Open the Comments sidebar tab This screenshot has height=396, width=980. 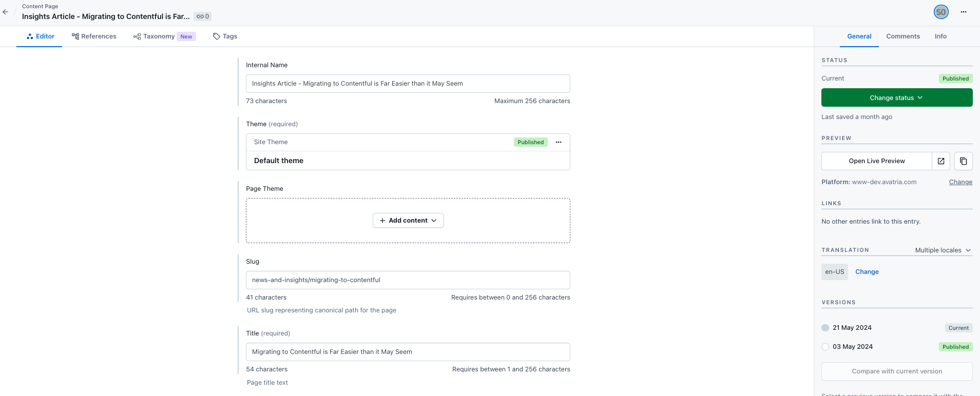tap(902, 36)
